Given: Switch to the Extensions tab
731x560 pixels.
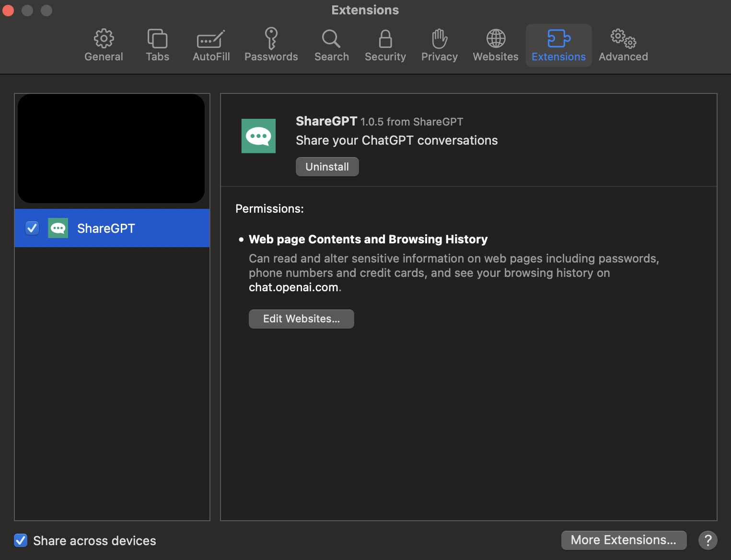Looking at the screenshot, I should pyautogui.click(x=558, y=45).
